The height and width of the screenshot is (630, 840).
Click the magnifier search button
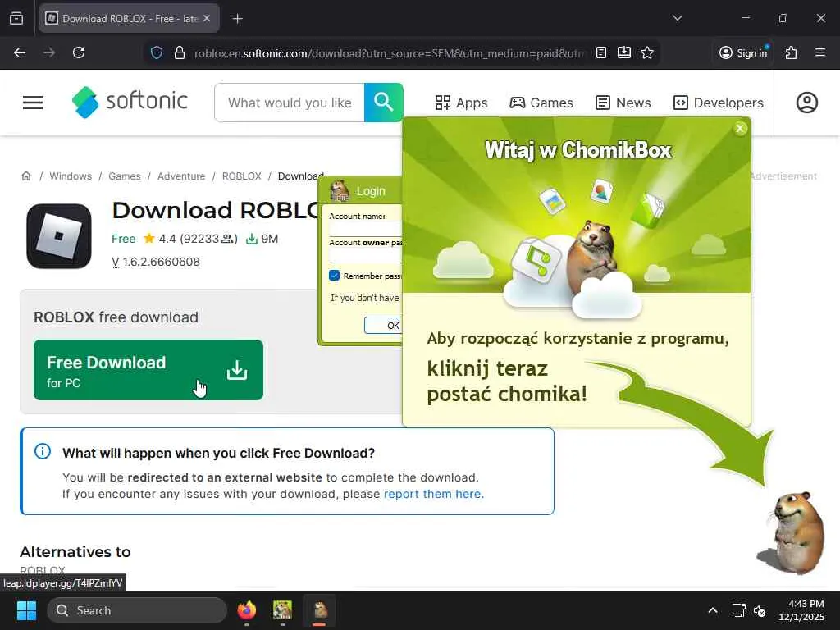(x=384, y=103)
